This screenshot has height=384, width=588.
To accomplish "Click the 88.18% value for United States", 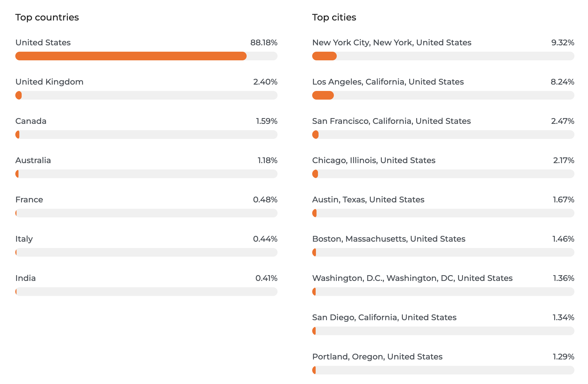I will [x=264, y=42].
